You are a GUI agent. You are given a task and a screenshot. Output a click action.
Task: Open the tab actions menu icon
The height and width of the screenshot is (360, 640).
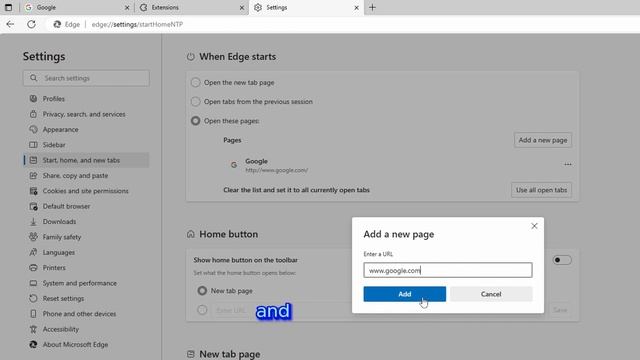[8, 7]
